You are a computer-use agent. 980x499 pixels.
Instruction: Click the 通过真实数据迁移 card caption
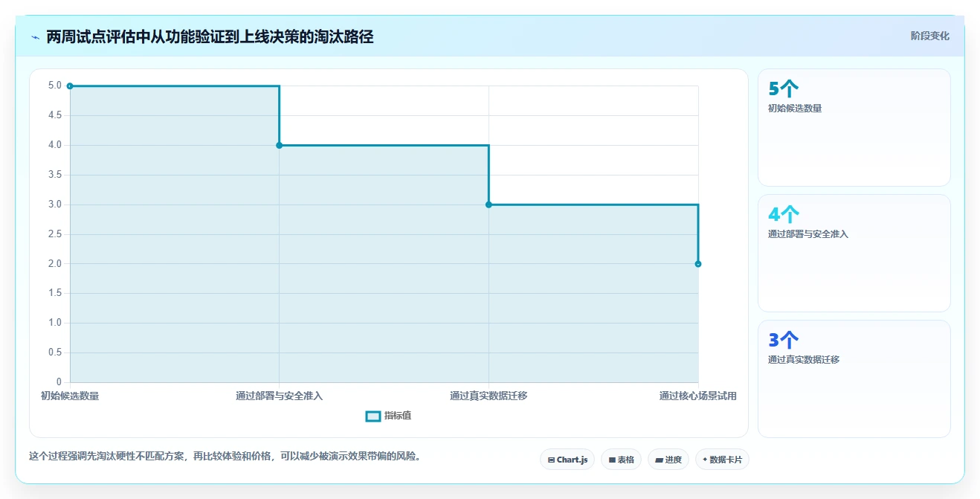[x=804, y=360]
